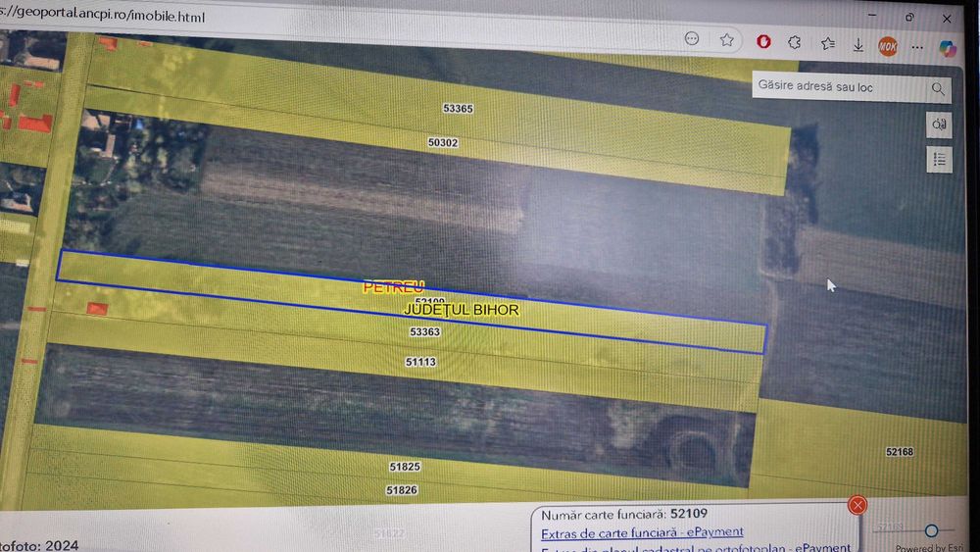Open the layer list legend tool
This screenshot has width=980, height=552.
tap(940, 160)
